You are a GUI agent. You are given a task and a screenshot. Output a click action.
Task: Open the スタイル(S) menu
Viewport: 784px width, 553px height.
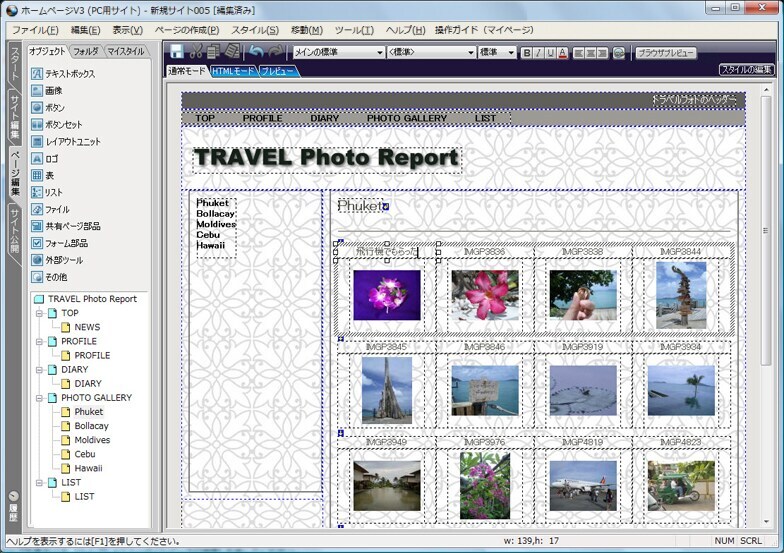[255, 30]
